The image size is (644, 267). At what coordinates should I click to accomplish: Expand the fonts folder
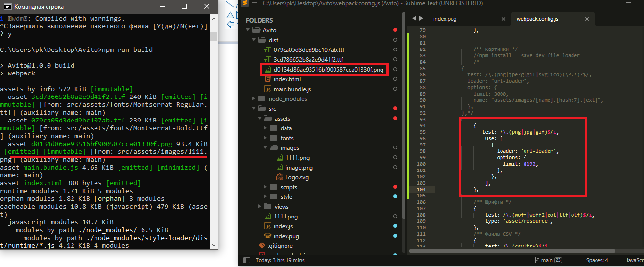(x=266, y=138)
